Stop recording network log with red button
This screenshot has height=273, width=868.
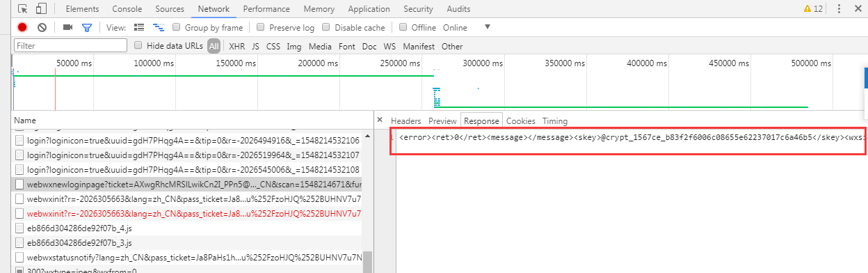(22, 27)
